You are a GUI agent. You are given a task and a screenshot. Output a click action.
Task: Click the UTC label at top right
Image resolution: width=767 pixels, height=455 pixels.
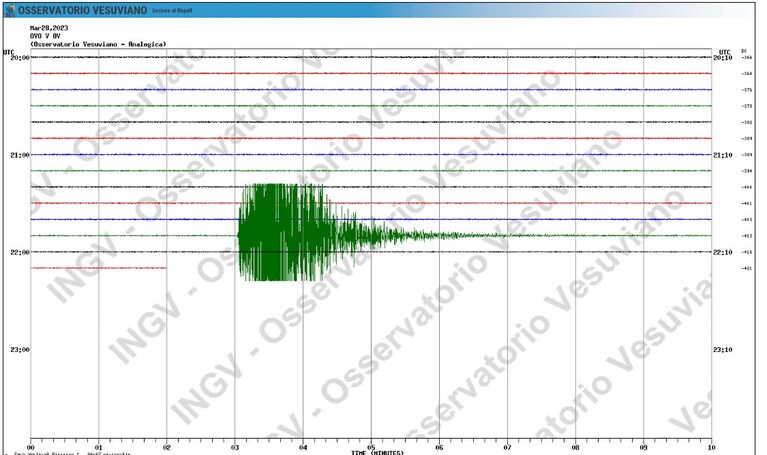(724, 52)
